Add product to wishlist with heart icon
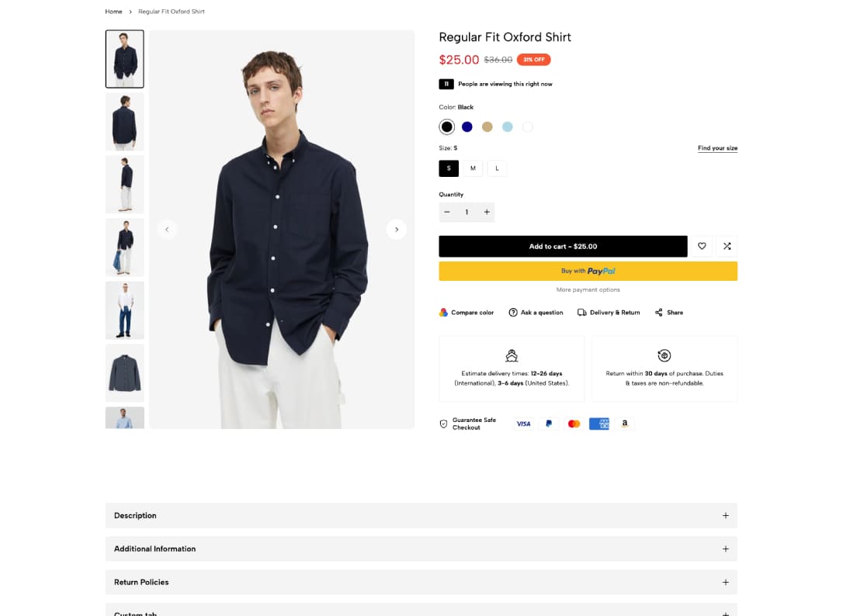This screenshot has width=843, height=616. point(702,246)
